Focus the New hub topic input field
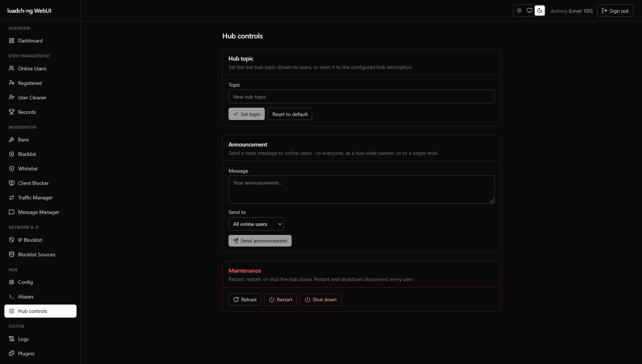Screen dimensions: 642x364 [362, 96]
